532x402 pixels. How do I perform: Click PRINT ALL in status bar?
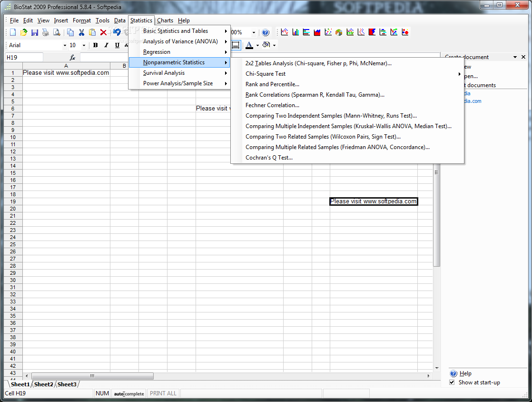[x=163, y=393]
